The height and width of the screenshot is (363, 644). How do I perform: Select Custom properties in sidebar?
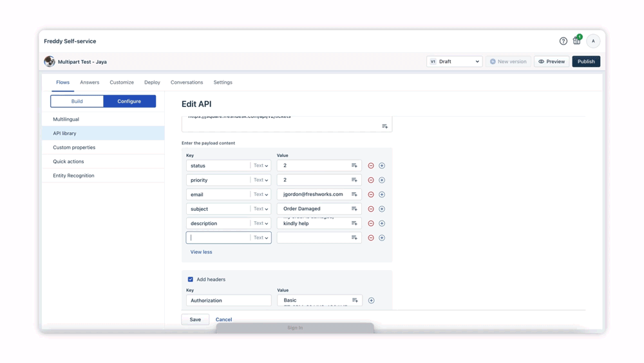tap(103, 147)
